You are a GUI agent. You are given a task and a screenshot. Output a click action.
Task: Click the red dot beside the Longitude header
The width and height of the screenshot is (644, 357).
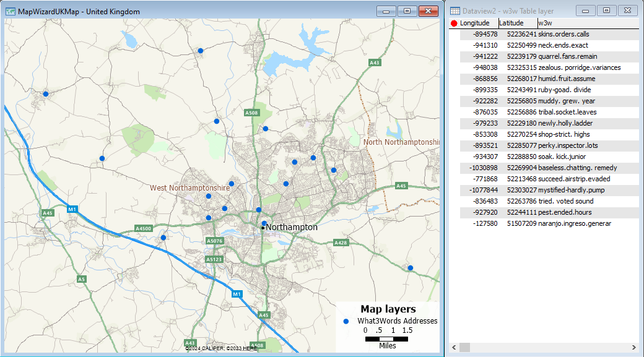[454, 24]
